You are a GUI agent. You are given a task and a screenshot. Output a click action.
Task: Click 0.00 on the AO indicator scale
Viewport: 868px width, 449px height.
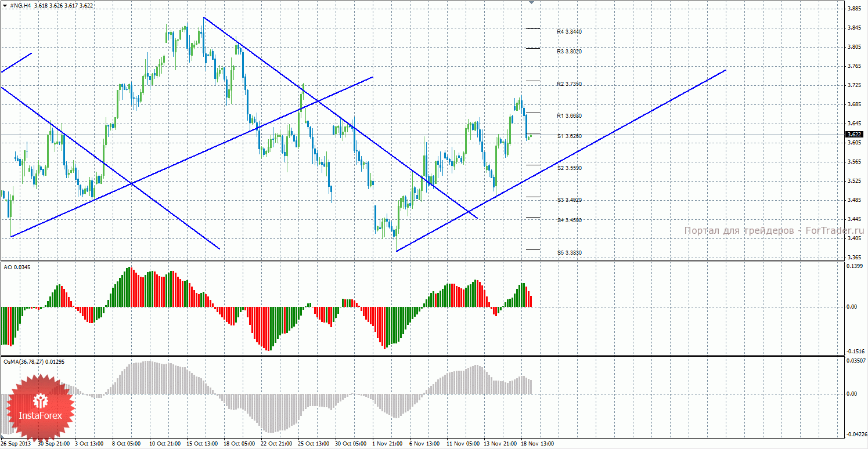click(852, 307)
